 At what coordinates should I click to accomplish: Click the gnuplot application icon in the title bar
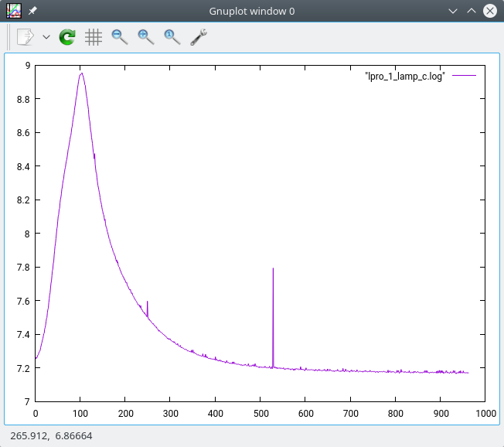pos(14,11)
